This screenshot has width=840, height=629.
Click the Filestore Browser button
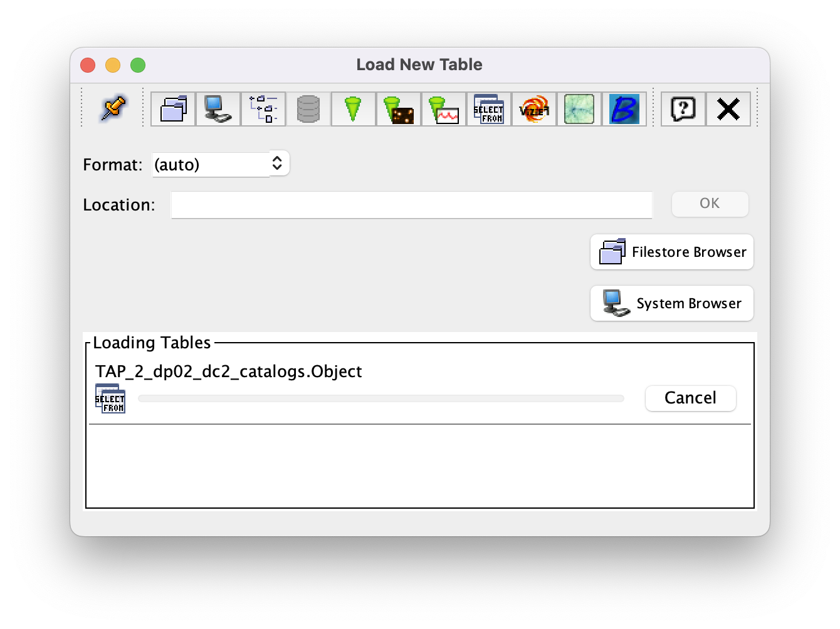pyautogui.click(x=671, y=252)
